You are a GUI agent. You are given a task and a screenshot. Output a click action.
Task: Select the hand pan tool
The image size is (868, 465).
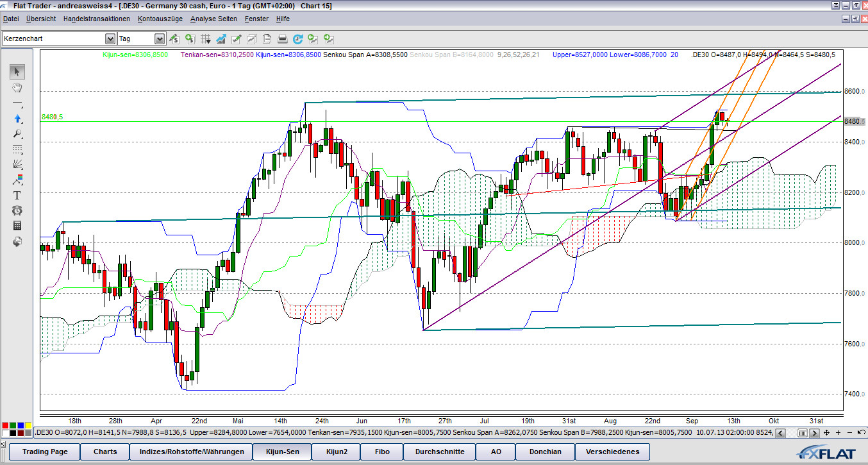click(17, 87)
